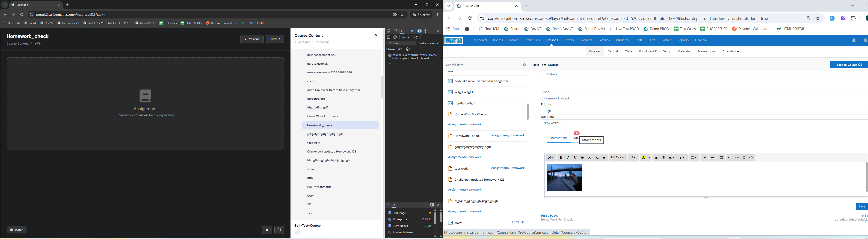
Task: Toggle the live expression eye icon in console
Action: (x=417, y=37)
